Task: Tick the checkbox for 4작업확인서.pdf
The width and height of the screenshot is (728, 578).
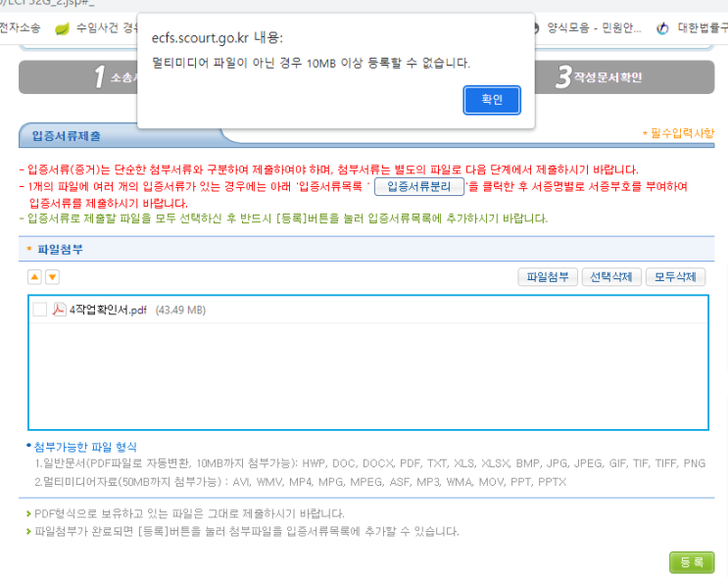Action: click(40, 310)
